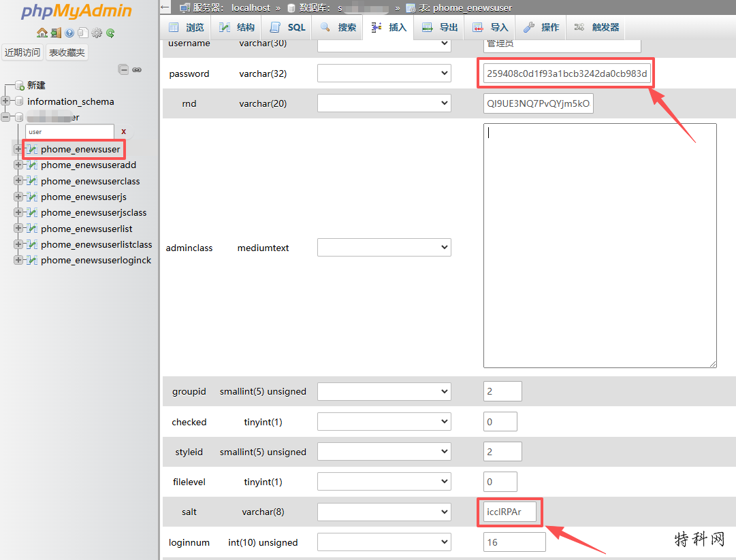The image size is (736, 560).
Task: Click the groupid value field
Action: pos(502,391)
